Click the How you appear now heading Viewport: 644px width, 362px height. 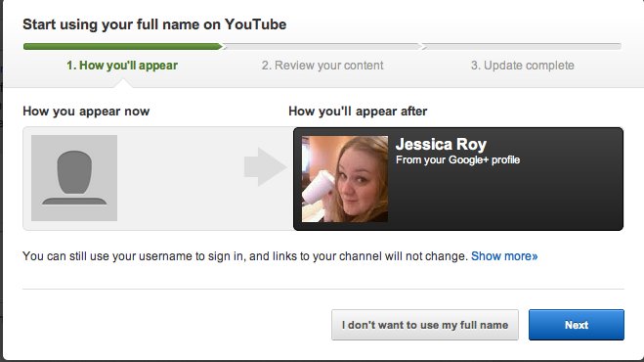pos(86,112)
